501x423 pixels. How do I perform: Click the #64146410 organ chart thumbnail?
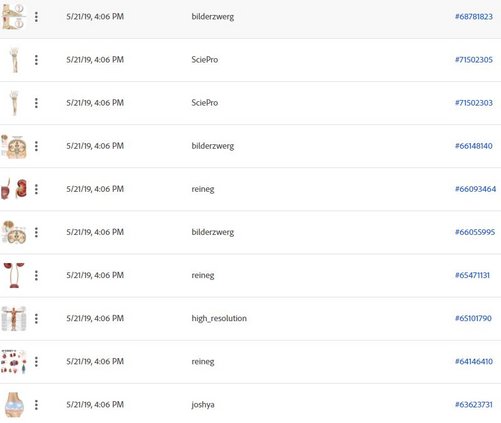point(13,362)
